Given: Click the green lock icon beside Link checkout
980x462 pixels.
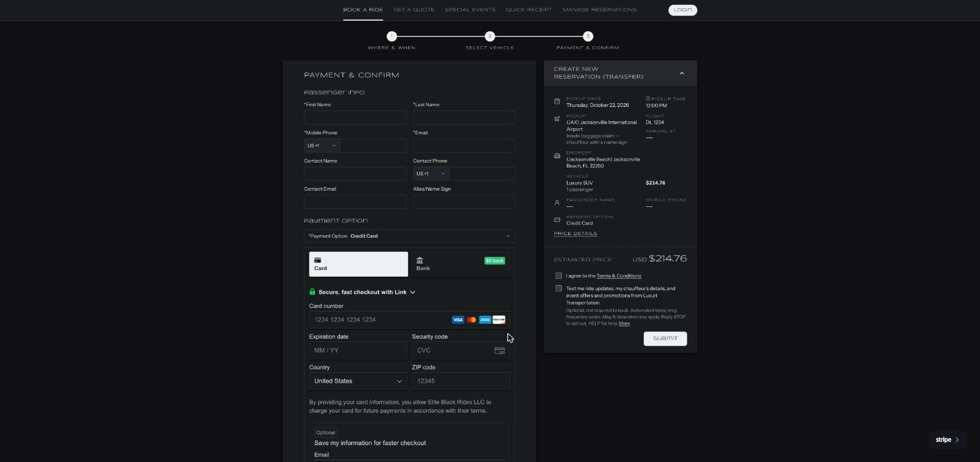Looking at the screenshot, I should (x=312, y=292).
